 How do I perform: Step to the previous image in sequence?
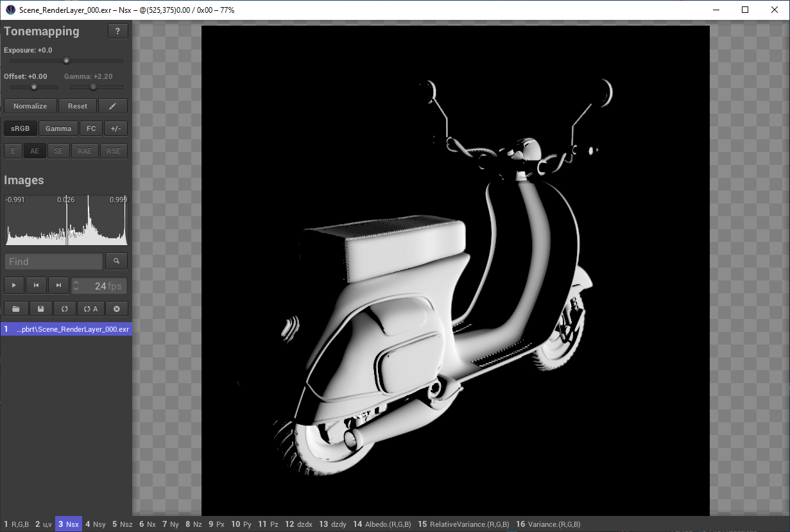(x=37, y=286)
